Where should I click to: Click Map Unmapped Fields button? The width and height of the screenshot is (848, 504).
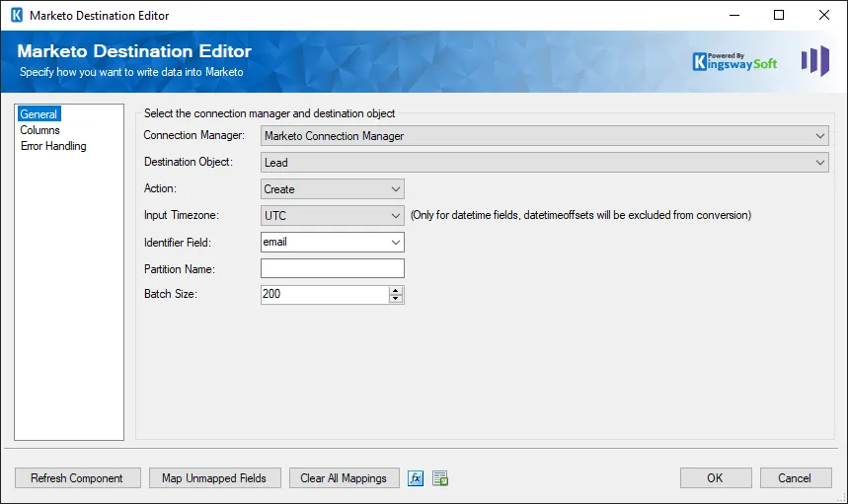point(214,478)
